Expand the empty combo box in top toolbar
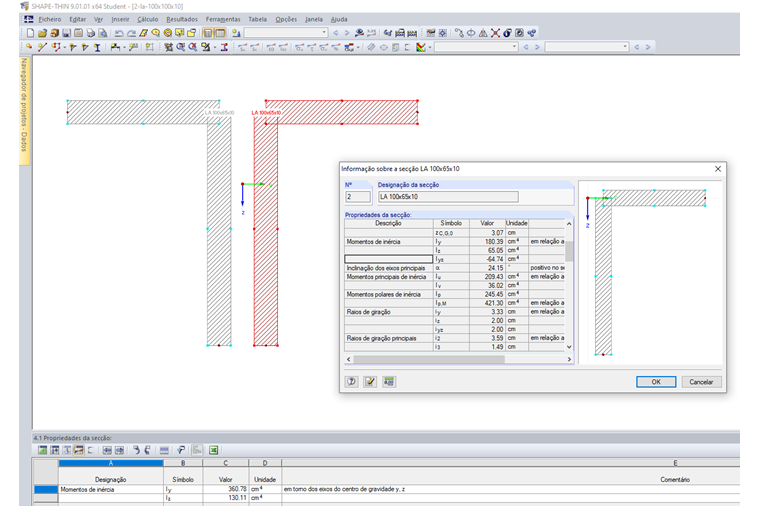Screen dimensions: 760x506 pos(324,33)
